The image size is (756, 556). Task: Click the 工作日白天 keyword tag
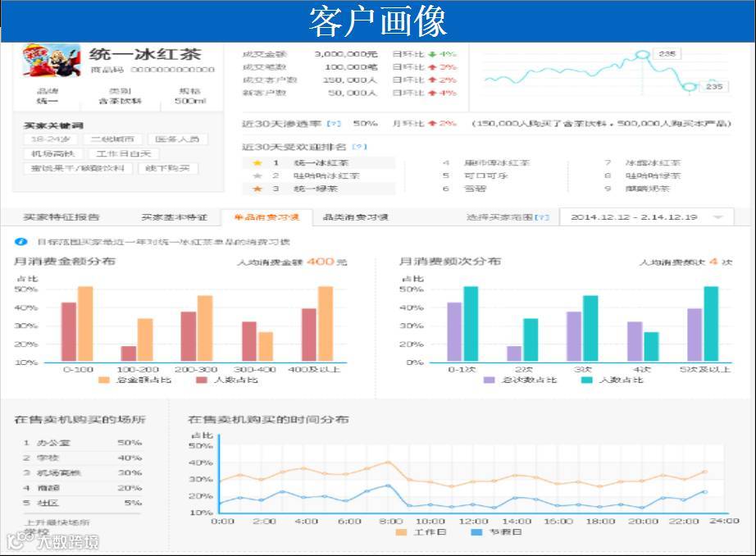(124, 154)
